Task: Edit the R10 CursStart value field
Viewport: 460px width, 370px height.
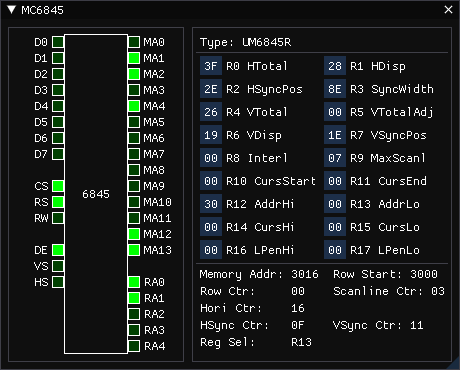Action: point(211,181)
